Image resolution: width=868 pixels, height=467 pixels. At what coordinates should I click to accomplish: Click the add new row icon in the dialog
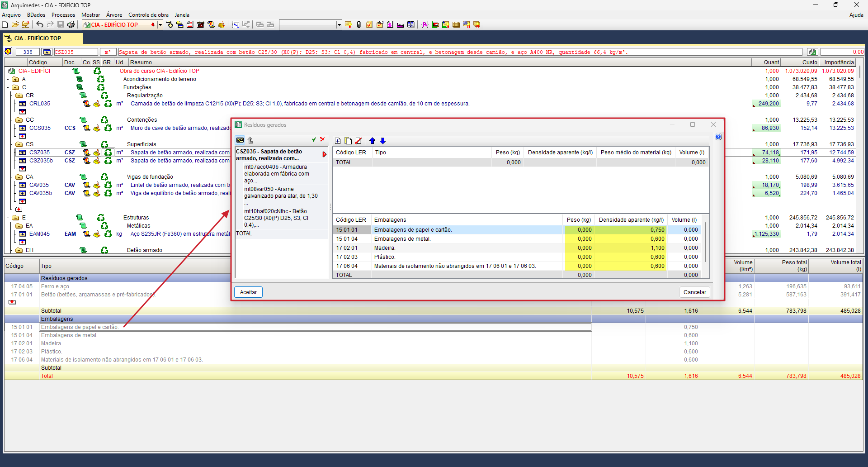click(x=338, y=141)
